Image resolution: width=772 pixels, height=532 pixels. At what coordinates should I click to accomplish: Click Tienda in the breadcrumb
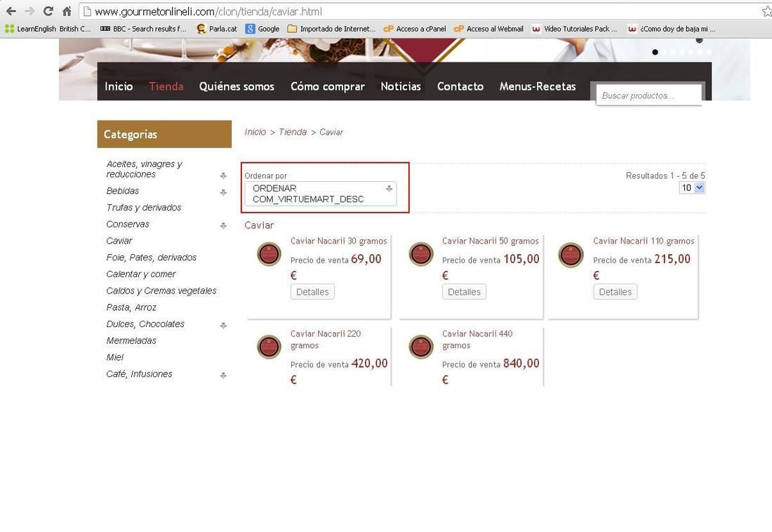[x=293, y=132]
